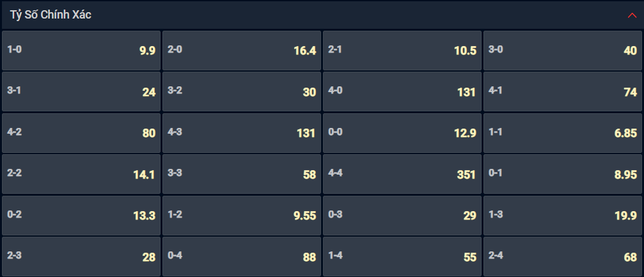
Task: Select the 3-1 score at odds 24
Action: 81,91
